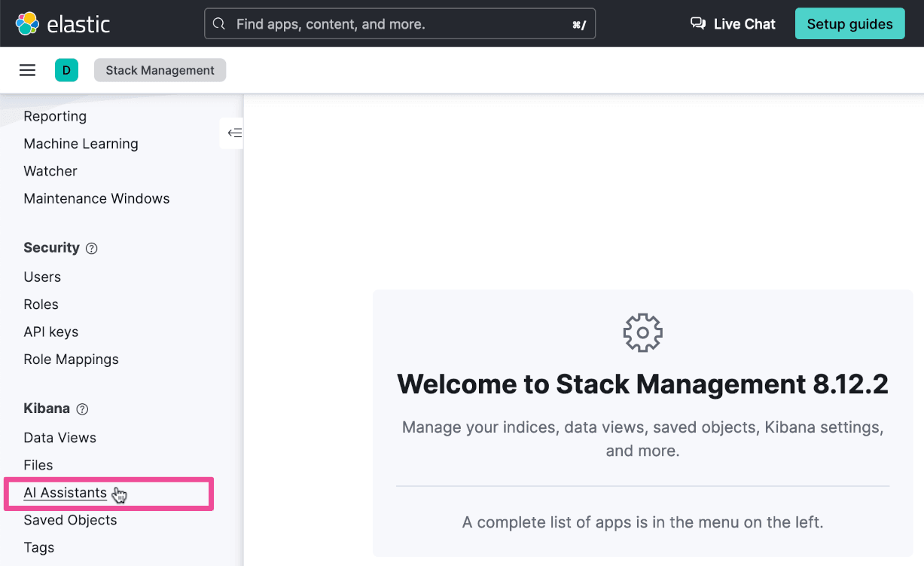The width and height of the screenshot is (924, 566).
Task: Collapse the side navigation panel
Action: tap(234, 133)
